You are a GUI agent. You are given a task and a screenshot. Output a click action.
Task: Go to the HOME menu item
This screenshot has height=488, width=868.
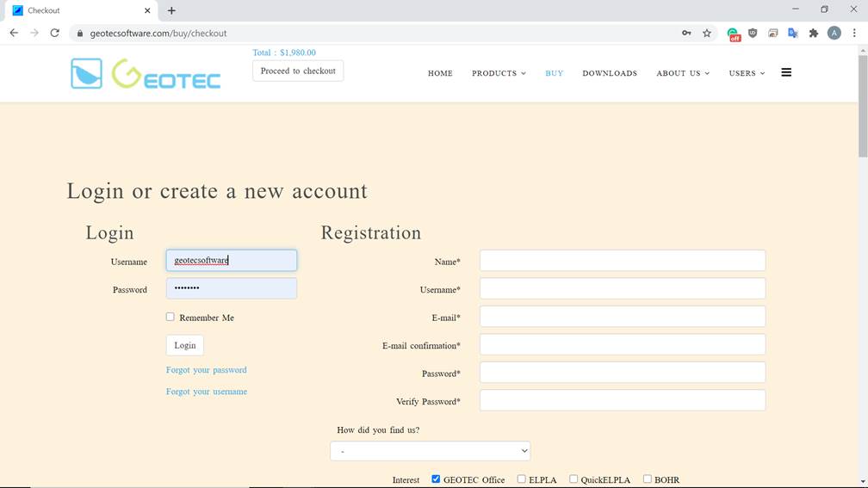(440, 73)
